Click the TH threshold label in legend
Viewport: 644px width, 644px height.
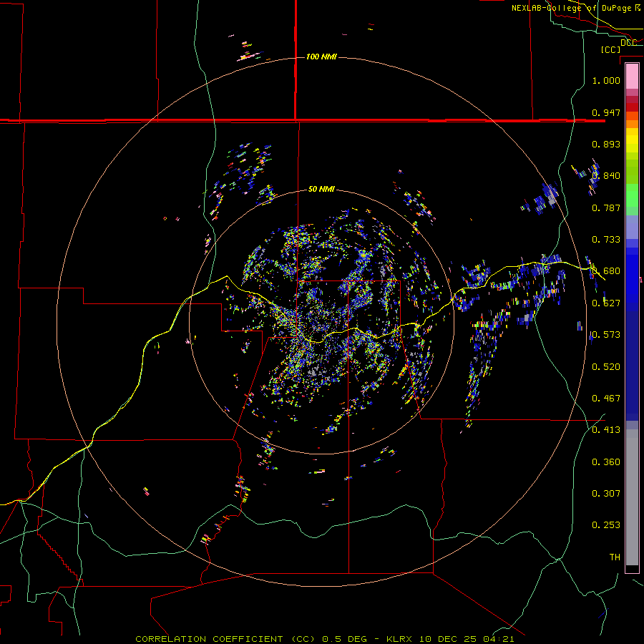[x=615, y=557]
